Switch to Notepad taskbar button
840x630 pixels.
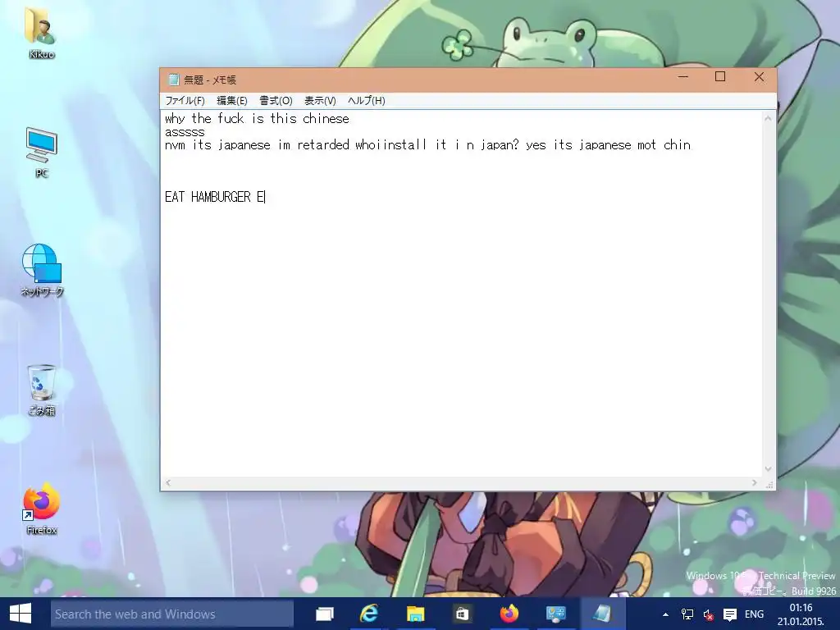(x=602, y=614)
